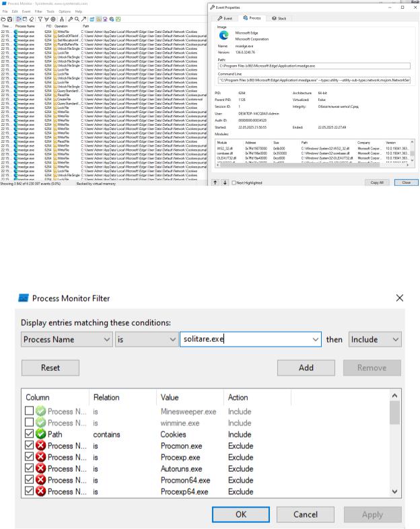Click the Value column header in filter list
Image resolution: width=420 pixels, height=529 pixels.
(x=190, y=398)
